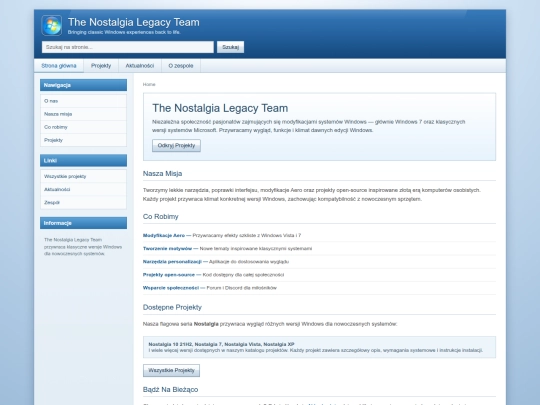Click Tworzenie motywów list item
The image size is (540, 405).
coord(319,249)
